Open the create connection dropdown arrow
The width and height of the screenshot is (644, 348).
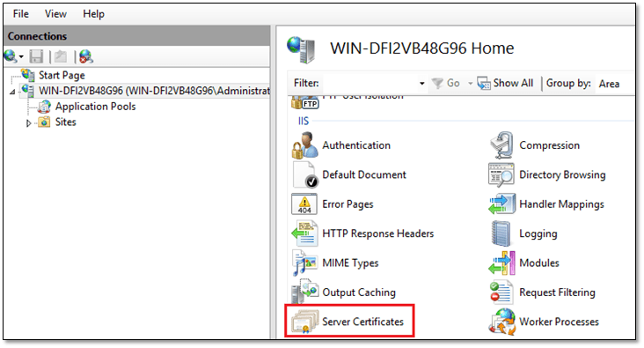(21, 56)
